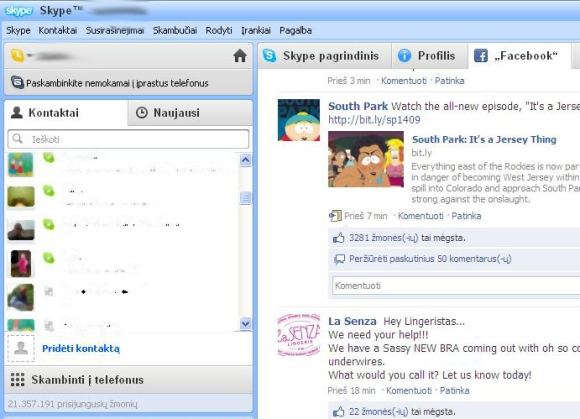Click the Ieškoti search field
This screenshot has height=419, width=580.
point(128,139)
